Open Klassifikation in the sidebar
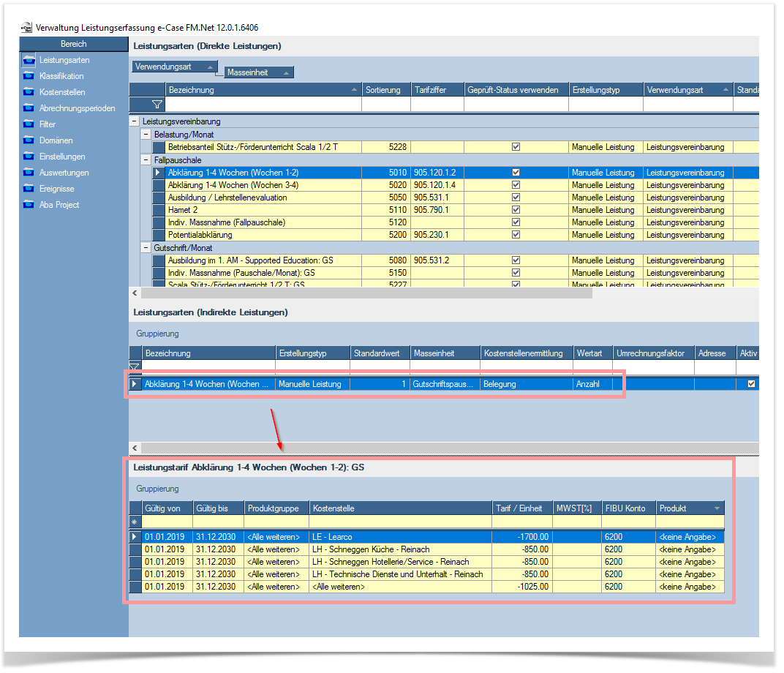784x673 pixels. click(x=61, y=76)
